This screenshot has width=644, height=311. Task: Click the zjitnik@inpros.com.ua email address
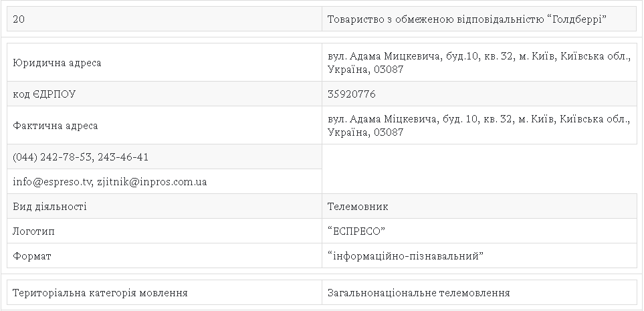click(x=152, y=182)
